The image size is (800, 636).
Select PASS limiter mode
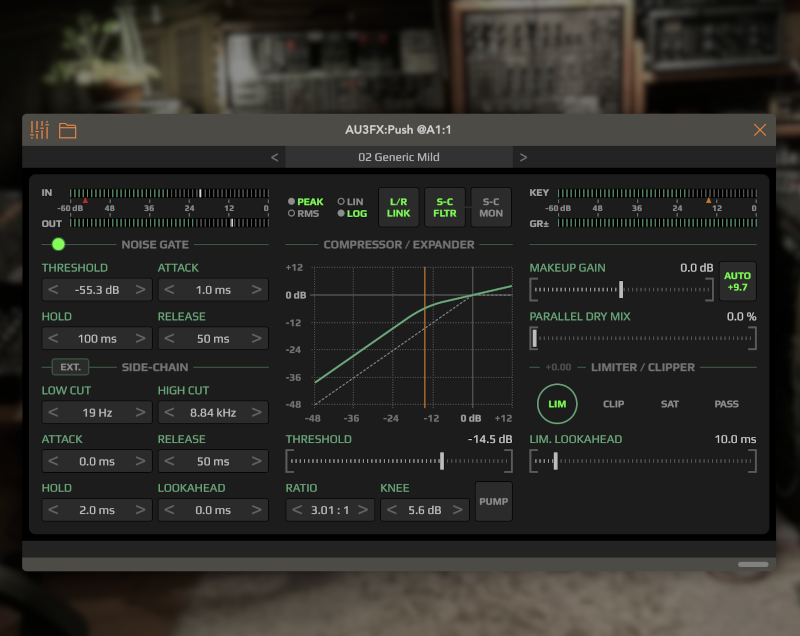point(727,404)
